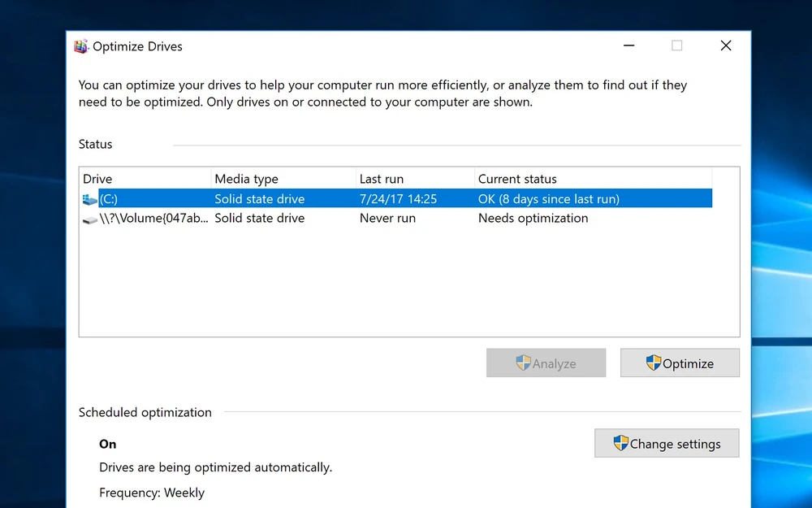Click the Windows logo icon for drive C:
Image resolution: width=812 pixels, height=508 pixels.
point(89,199)
